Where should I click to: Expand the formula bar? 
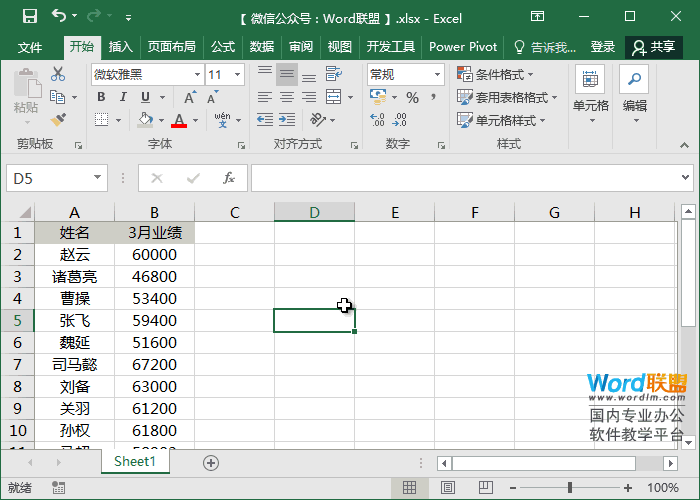[x=685, y=177]
